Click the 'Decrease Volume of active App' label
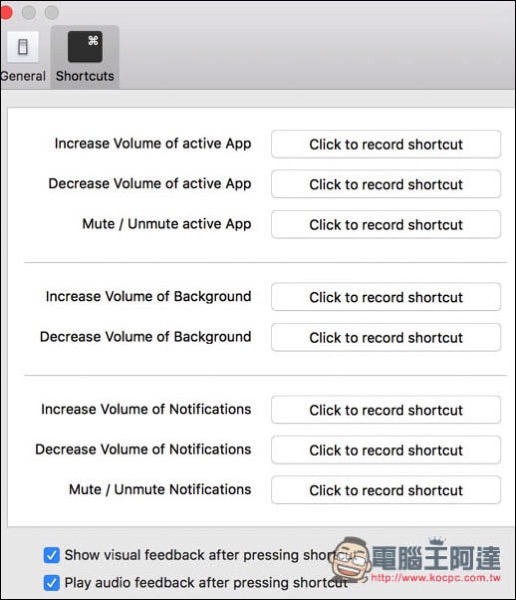This screenshot has width=516, height=600. (x=150, y=184)
